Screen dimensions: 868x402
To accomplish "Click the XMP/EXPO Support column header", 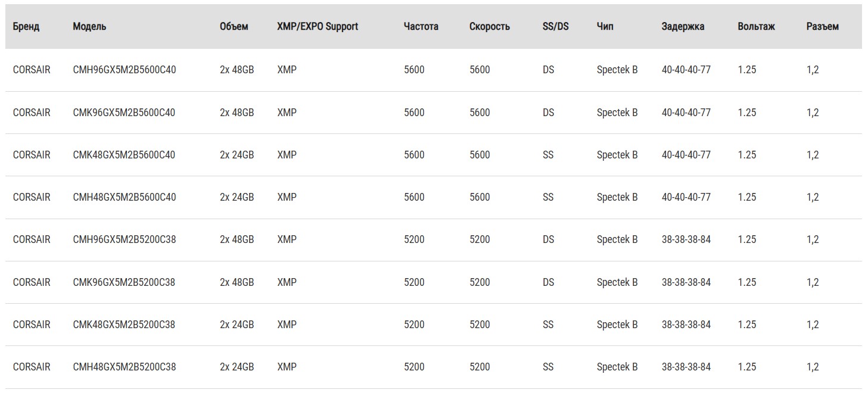I will (x=318, y=27).
